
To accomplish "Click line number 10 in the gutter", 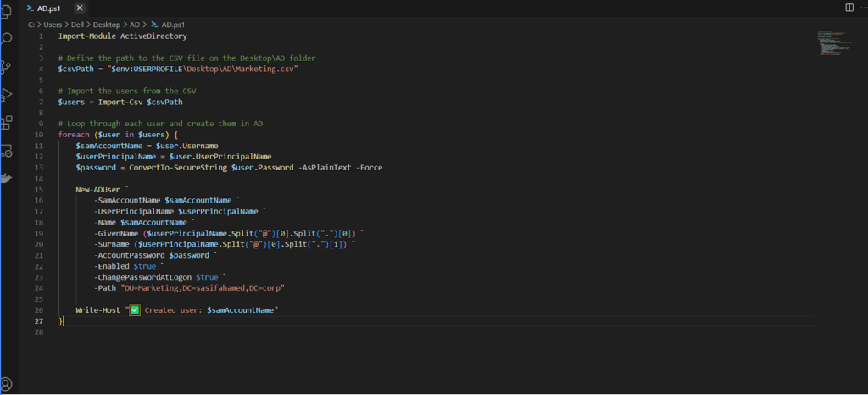I will pos(39,135).
